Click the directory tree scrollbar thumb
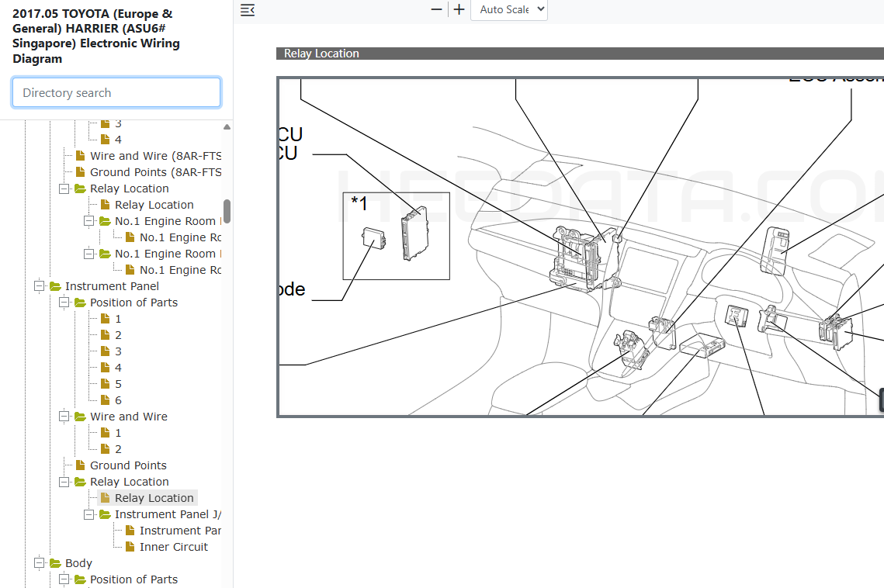The height and width of the screenshot is (588, 884). (227, 212)
